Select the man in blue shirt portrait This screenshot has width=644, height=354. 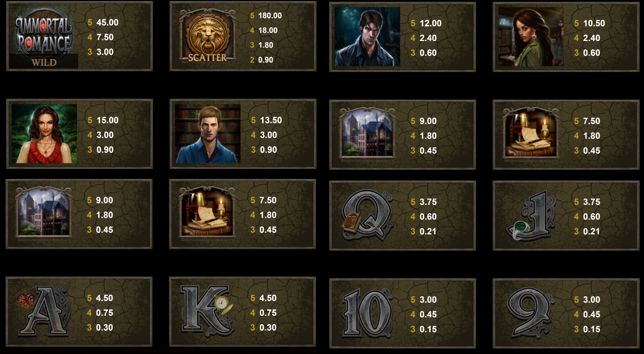[x=208, y=134]
